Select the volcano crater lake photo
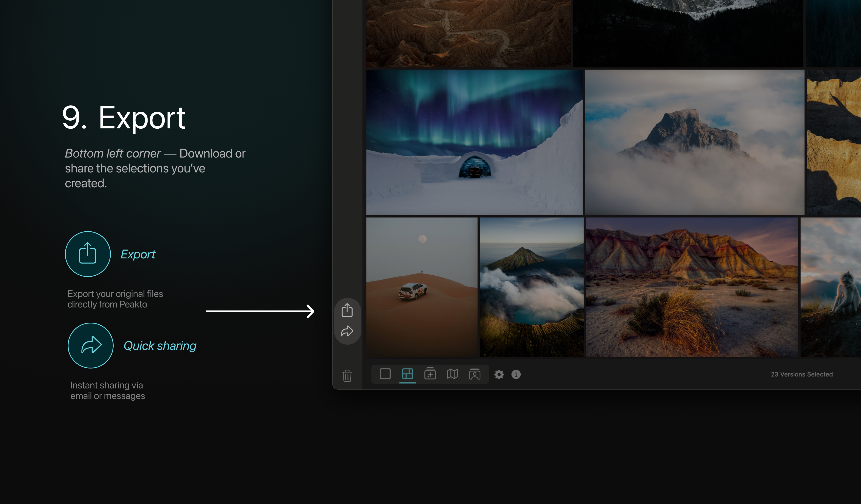861x504 pixels. 531,287
